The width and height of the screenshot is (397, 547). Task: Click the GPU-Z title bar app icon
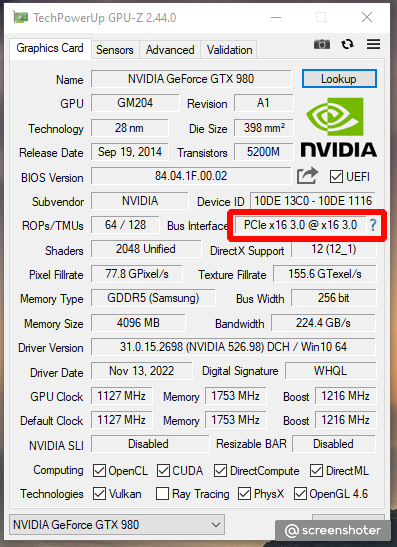(20, 17)
